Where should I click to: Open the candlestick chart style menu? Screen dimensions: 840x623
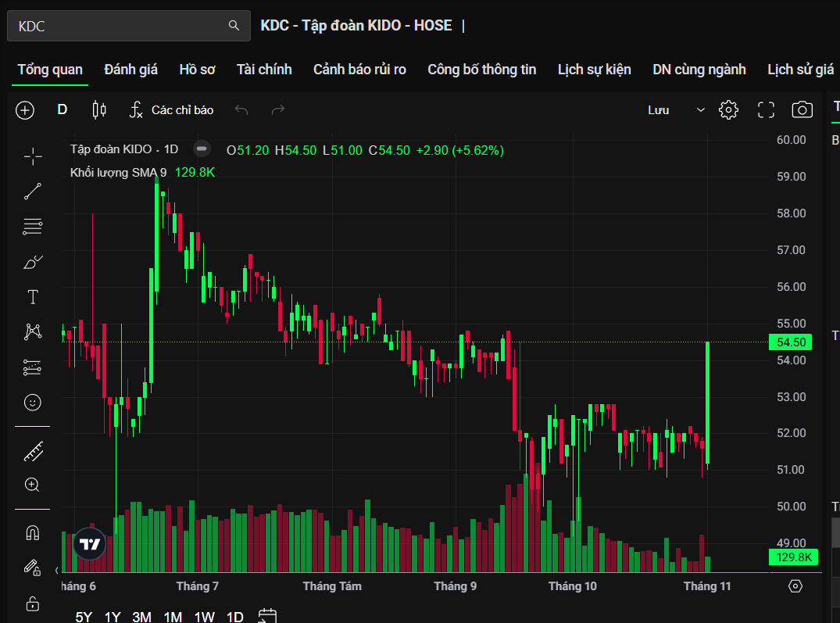click(99, 110)
